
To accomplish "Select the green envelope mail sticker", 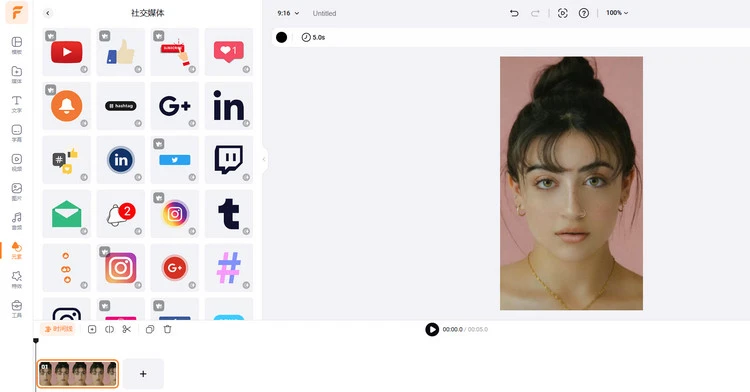I will 66,214.
